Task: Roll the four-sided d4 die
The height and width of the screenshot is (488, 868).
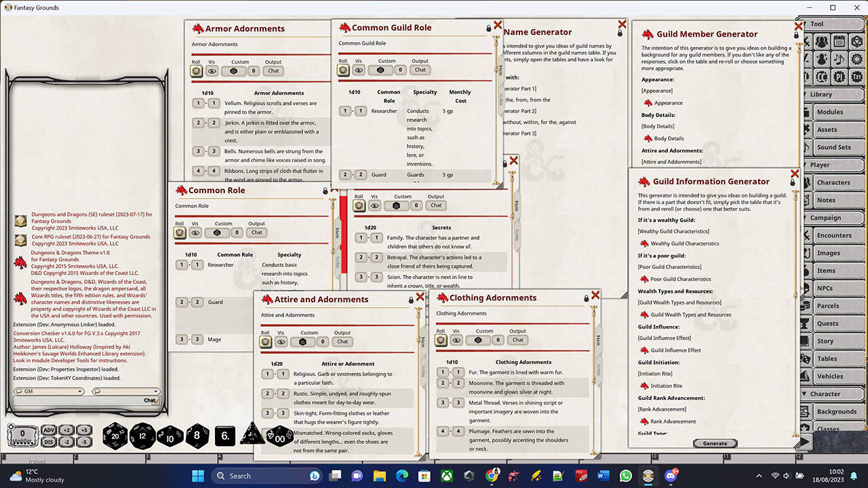Action: 252,436
